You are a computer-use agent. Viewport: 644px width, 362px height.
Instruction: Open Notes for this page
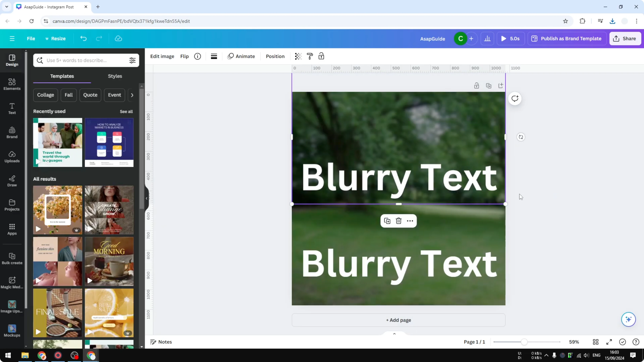pos(161,342)
